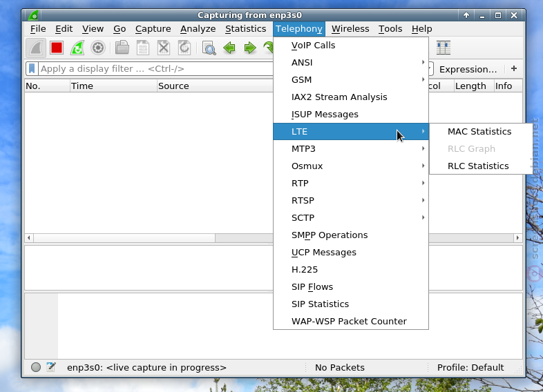Image resolution: width=543 pixels, height=392 pixels.
Task: Open the Edit menu
Action: 64,29
